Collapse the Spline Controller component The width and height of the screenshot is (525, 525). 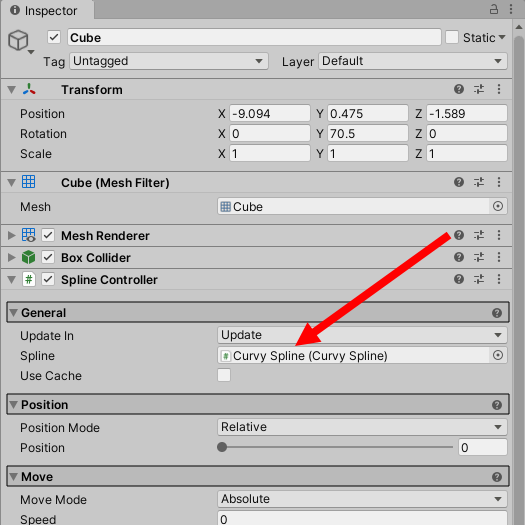pos(12,280)
